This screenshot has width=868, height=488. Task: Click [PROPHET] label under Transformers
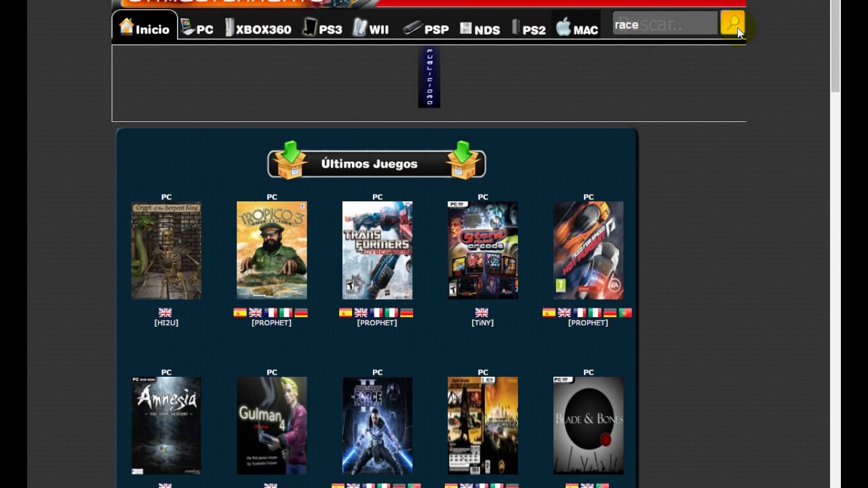[377, 323]
